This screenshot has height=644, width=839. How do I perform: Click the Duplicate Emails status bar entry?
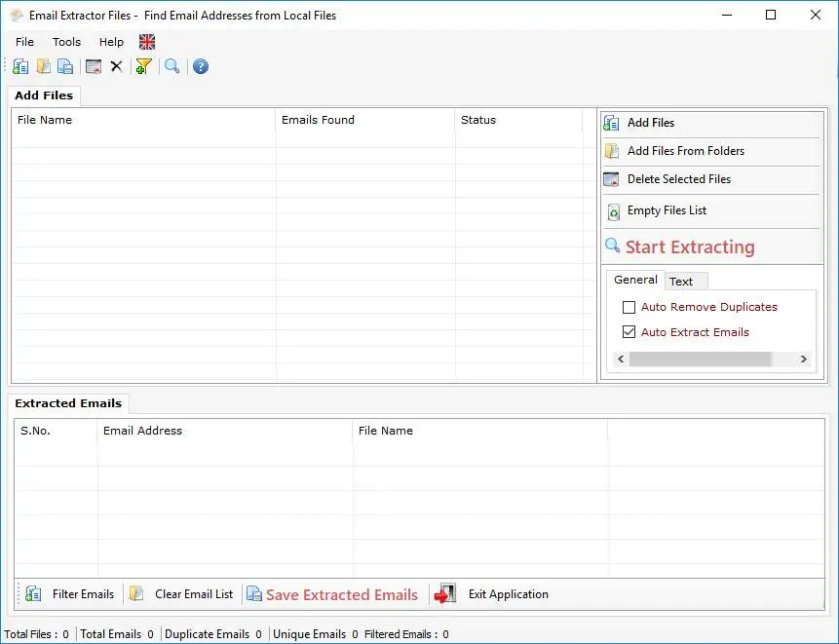[213, 635]
